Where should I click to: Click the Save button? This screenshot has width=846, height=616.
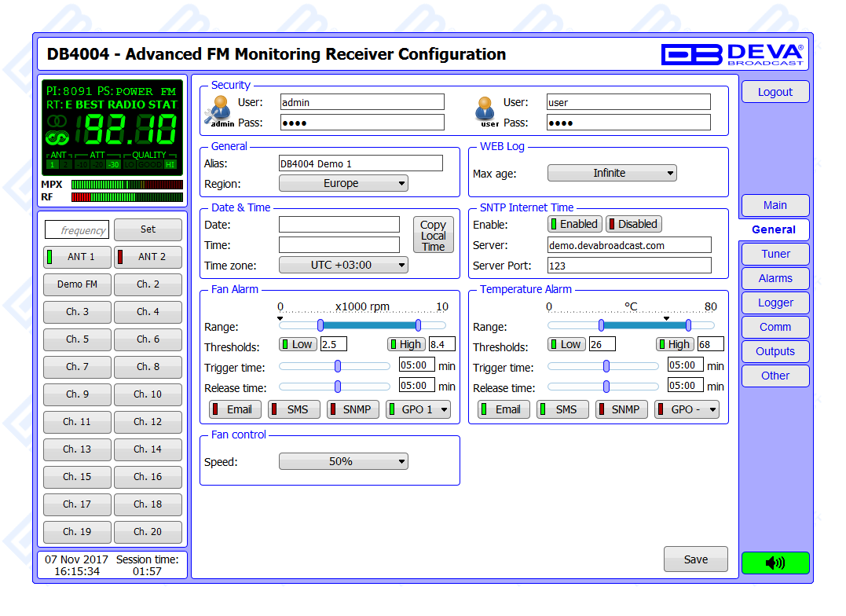click(695, 559)
